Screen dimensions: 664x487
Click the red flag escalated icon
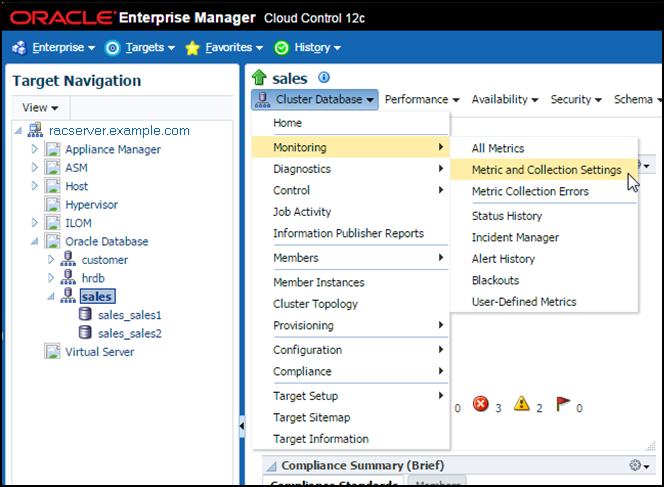pyautogui.click(x=563, y=404)
